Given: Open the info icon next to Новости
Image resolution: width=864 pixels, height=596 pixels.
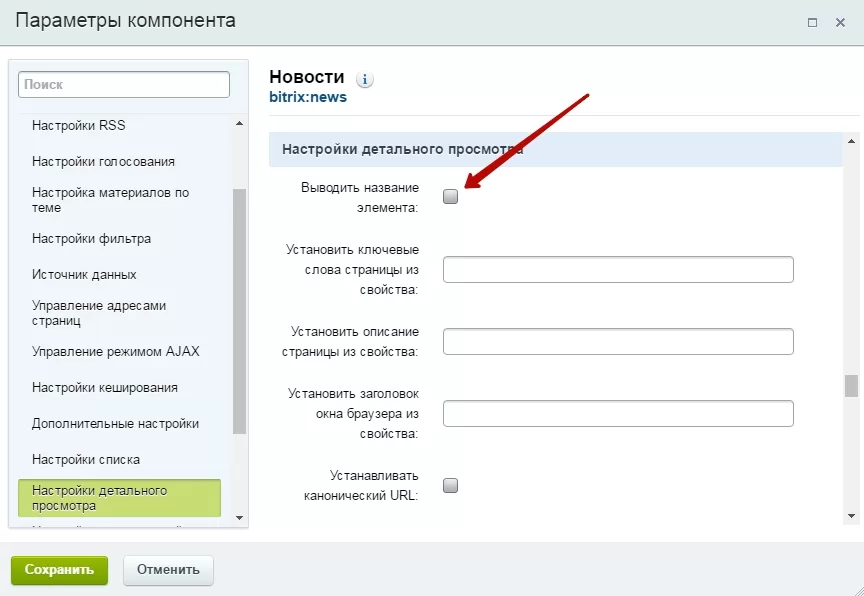Looking at the screenshot, I should [365, 79].
